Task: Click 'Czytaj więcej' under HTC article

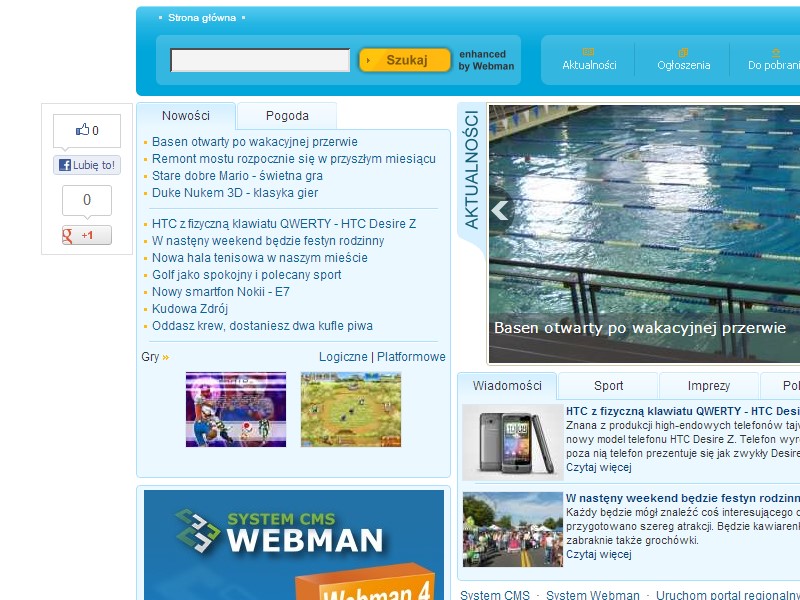Action: [x=598, y=467]
